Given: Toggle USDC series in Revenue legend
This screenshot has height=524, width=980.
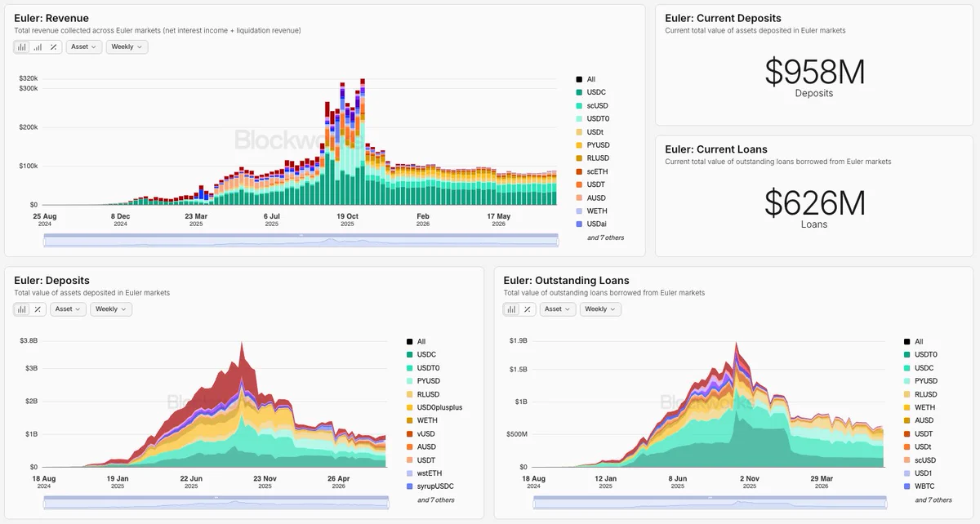Looking at the screenshot, I should coord(590,92).
